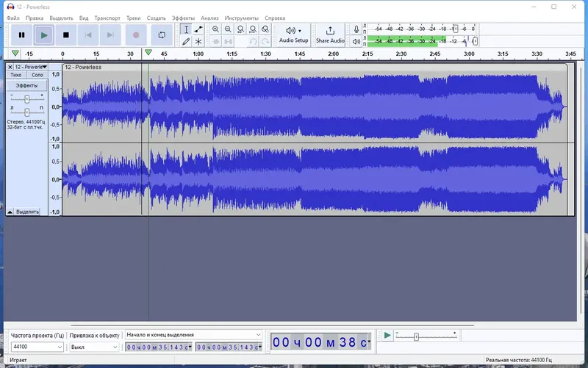588x368 pixels.
Task: Select the Multi-tool asterisk icon
Action: click(x=198, y=42)
